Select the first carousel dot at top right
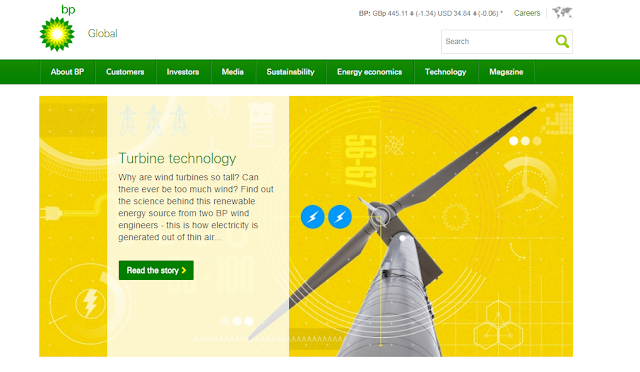Viewport: 640px width, 372px height. click(514, 141)
